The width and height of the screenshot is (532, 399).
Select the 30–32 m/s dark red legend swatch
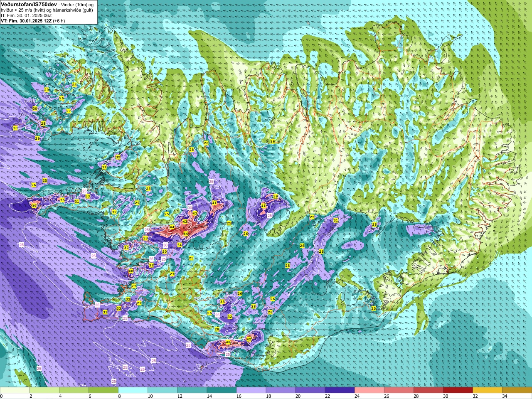(458, 390)
